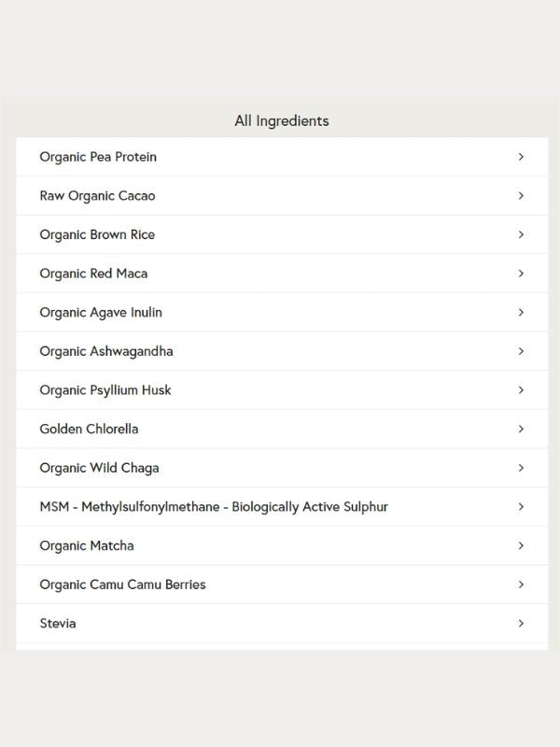Open the Organic Matcha chevron icon

(521, 545)
